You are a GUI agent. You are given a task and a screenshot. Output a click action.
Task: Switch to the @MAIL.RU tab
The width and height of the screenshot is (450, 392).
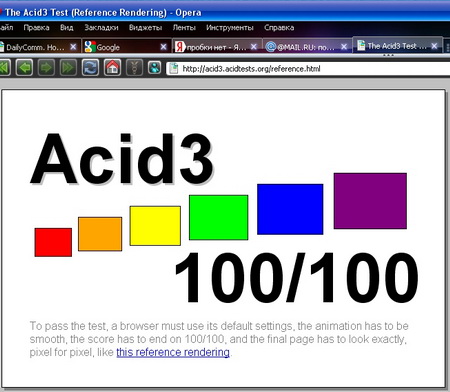coord(307,47)
